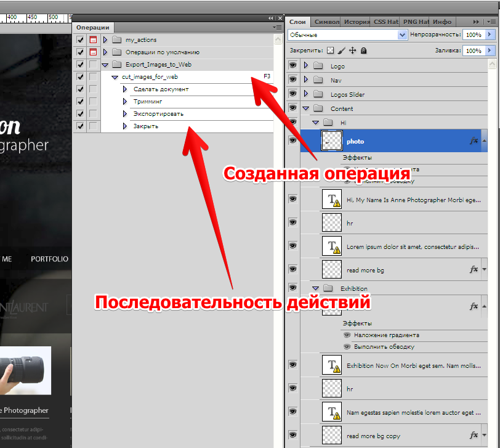Uncheck the Экспортировать step checkbox
Screen dimensions: 500x448
tap(80, 113)
